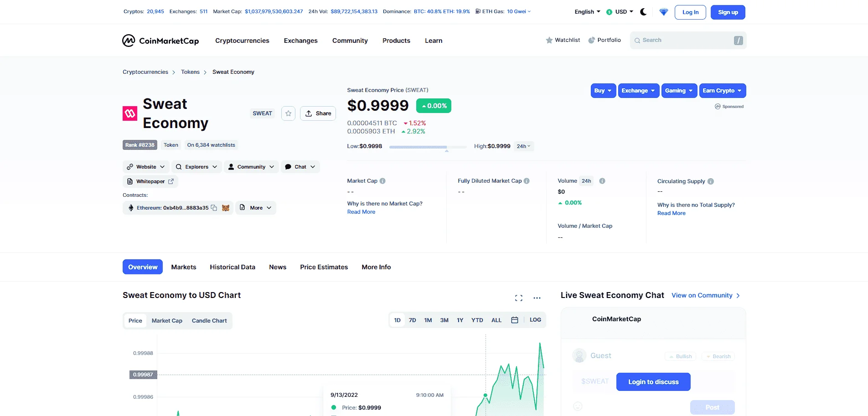
Task: Add Sweat Economy to watchlist star
Action: (288, 113)
